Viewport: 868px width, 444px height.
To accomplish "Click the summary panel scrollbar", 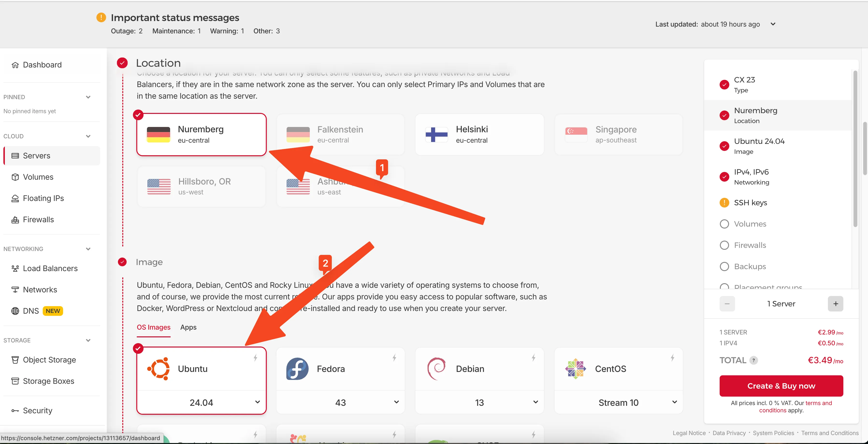I will pos(855,148).
